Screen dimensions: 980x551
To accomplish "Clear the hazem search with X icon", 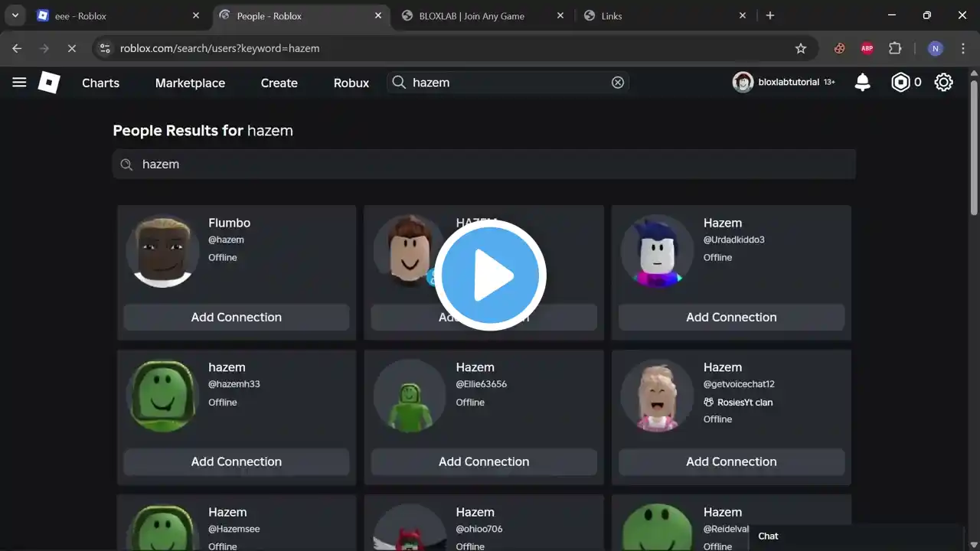I will point(618,83).
